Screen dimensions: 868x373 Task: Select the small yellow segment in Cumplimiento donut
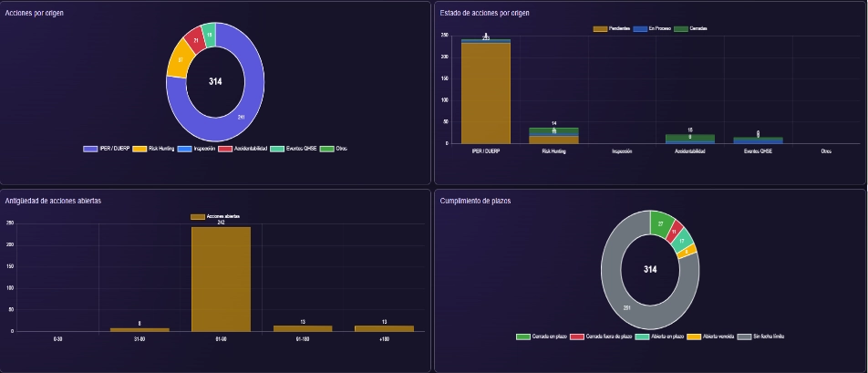pos(687,252)
